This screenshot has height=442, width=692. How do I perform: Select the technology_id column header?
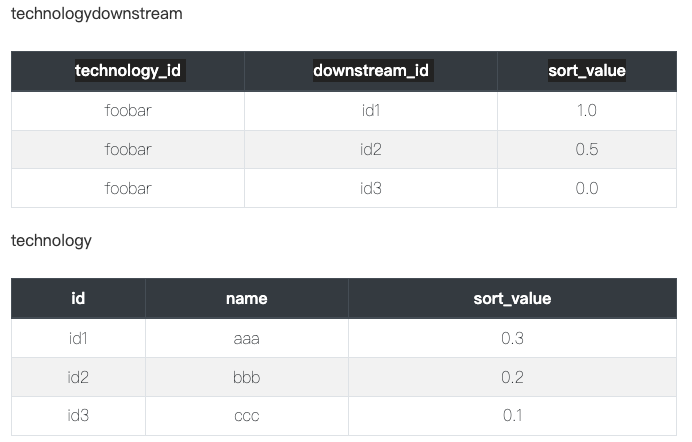pos(128,71)
